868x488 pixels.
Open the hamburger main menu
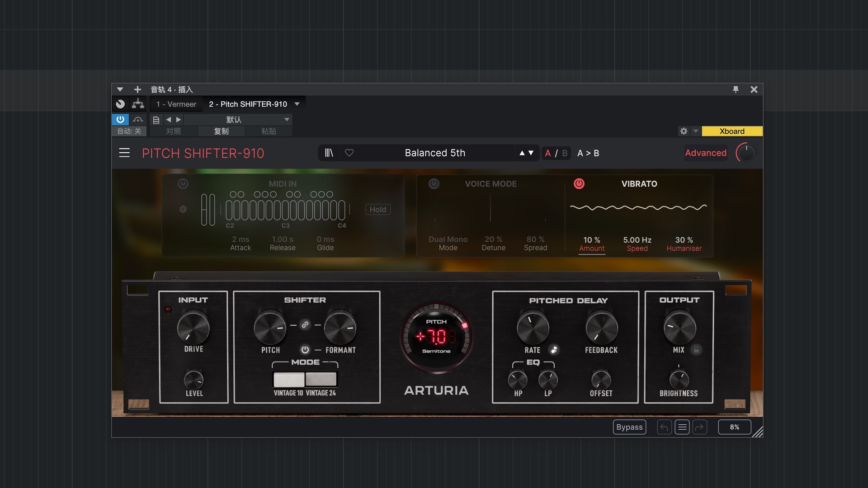124,153
